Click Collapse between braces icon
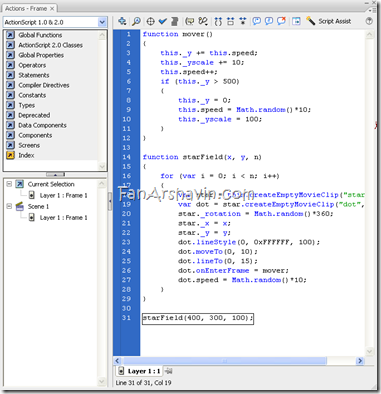The image size is (381, 394). tap(218, 21)
